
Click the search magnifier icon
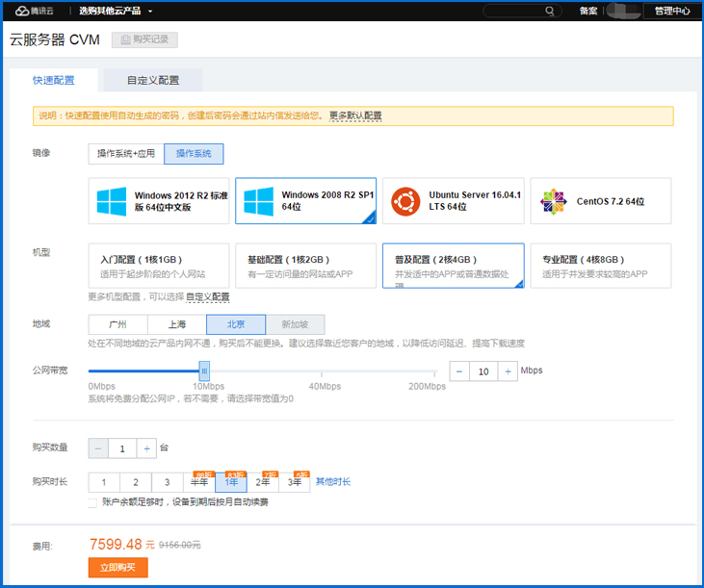[x=550, y=11]
